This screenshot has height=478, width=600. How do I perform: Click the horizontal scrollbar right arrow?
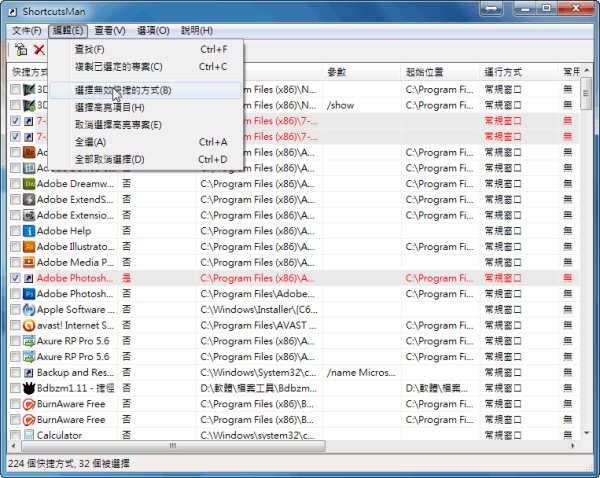pyautogui.click(x=573, y=446)
